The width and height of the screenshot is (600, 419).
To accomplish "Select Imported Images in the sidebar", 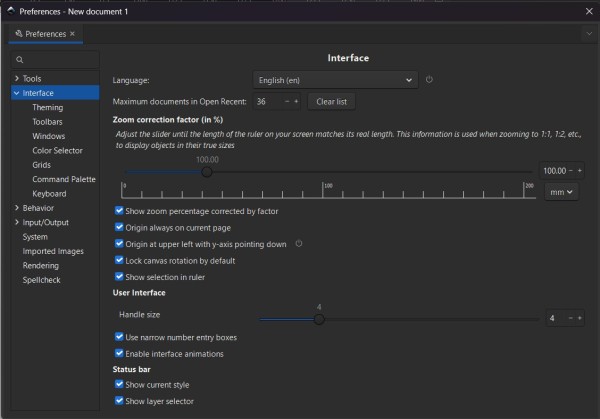I will [x=53, y=251].
